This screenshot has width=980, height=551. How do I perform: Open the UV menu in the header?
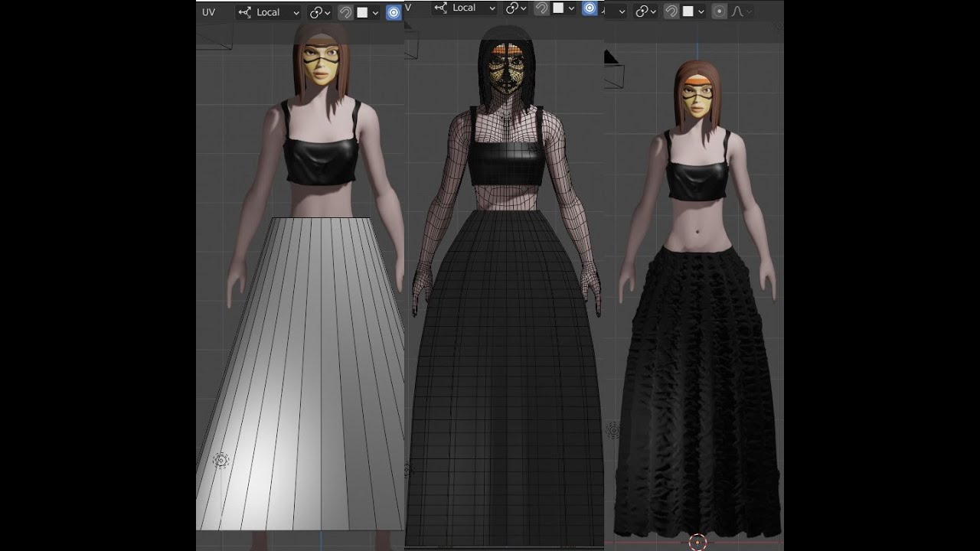[208, 12]
